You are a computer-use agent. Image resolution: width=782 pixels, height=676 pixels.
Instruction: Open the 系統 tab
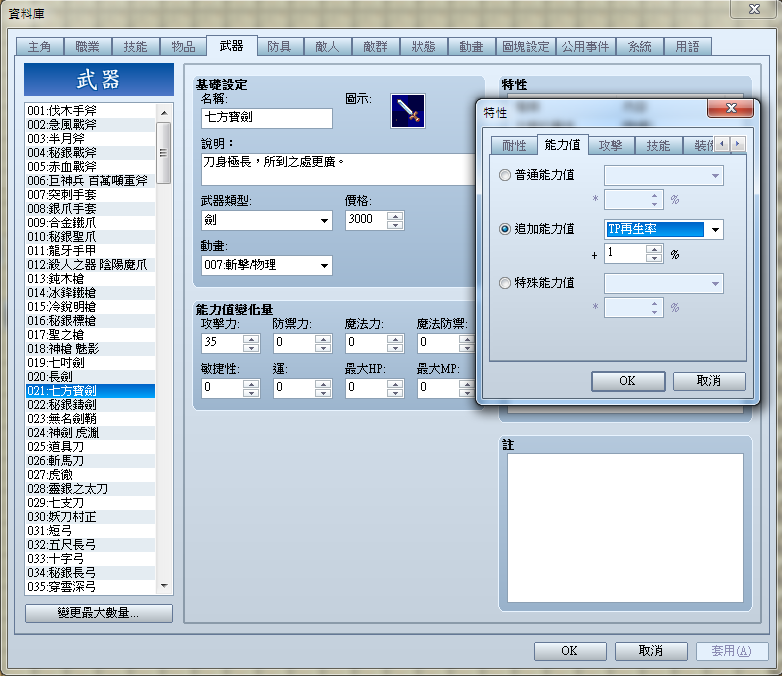click(639, 47)
